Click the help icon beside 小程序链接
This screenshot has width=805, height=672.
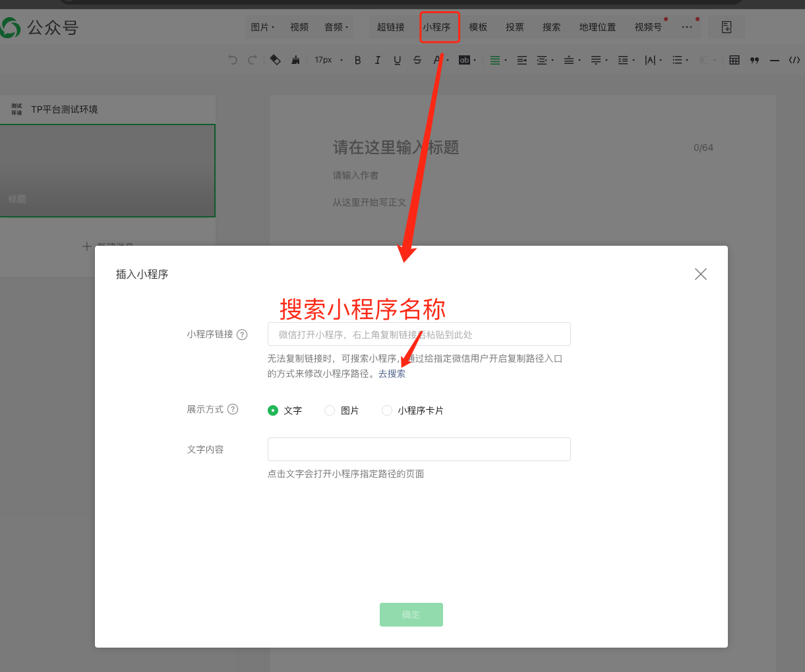242,335
